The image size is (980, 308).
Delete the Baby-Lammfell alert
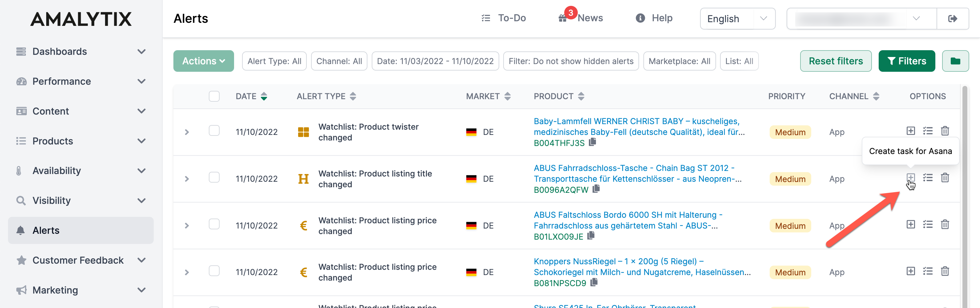[945, 131]
